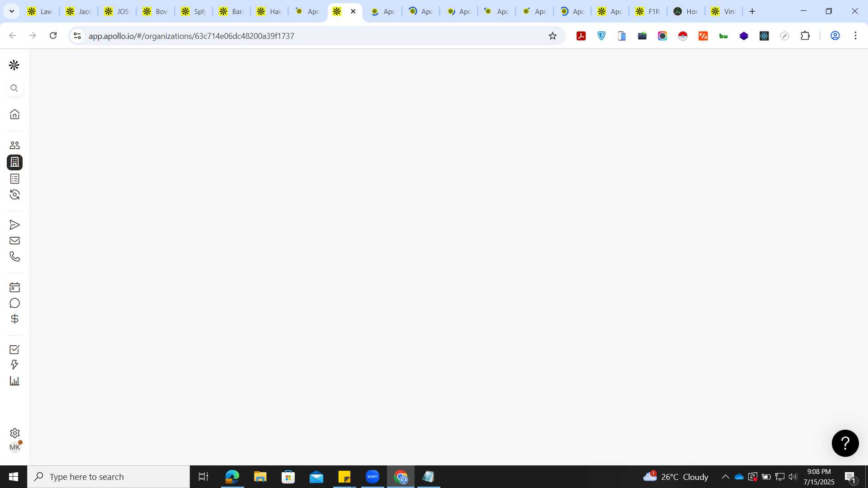Open Zoom from the taskbar
Viewport: 868px width, 488px height.
373,477
